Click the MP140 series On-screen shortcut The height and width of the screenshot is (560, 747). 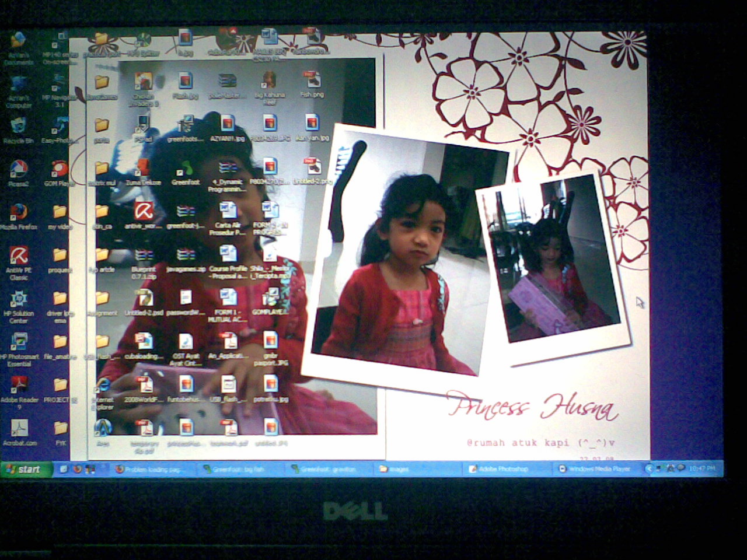point(60,49)
